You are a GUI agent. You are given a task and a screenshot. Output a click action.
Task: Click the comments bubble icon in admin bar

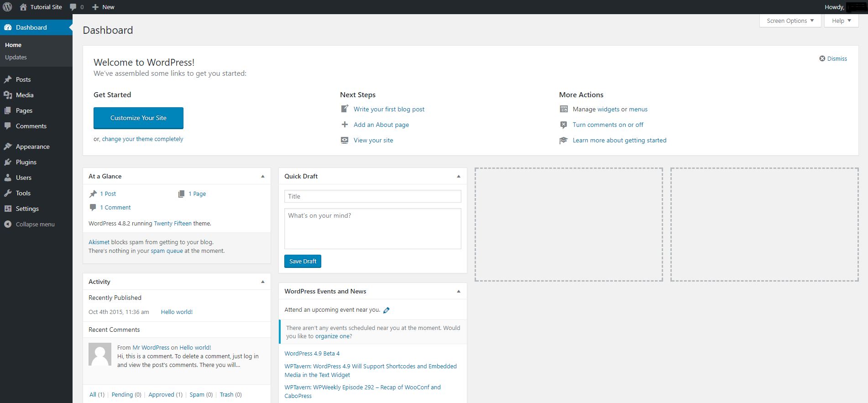(73, 7)
